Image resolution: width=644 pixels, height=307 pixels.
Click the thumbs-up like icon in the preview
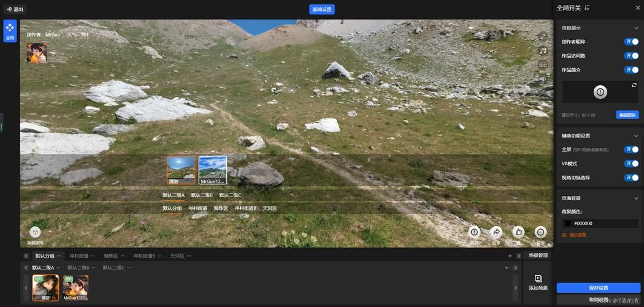click(x=518, y=232)
